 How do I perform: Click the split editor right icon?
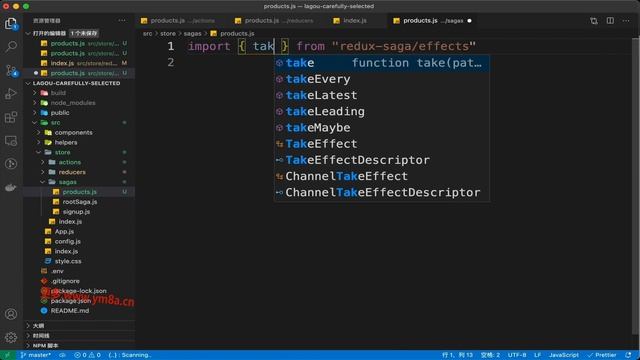coord(610,20)
